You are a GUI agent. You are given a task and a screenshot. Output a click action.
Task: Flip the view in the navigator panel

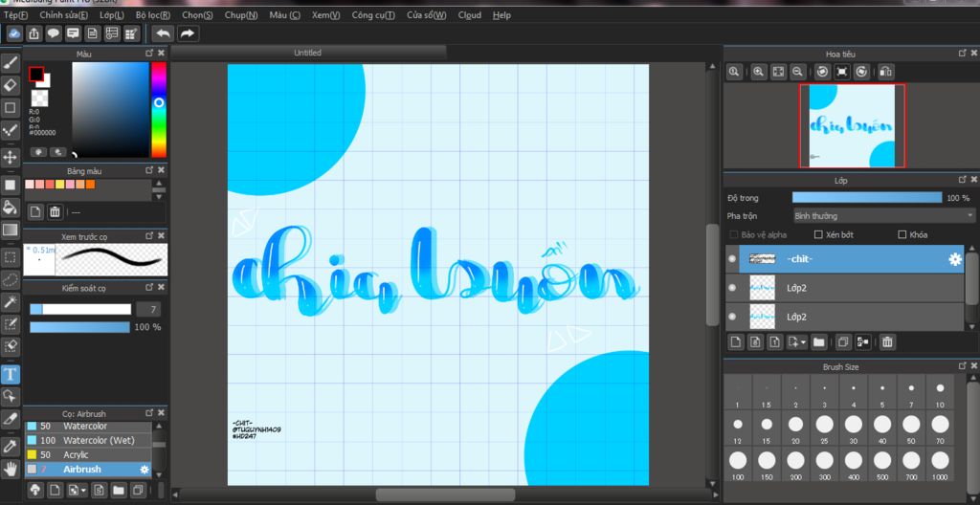click(x=885, y=72)
